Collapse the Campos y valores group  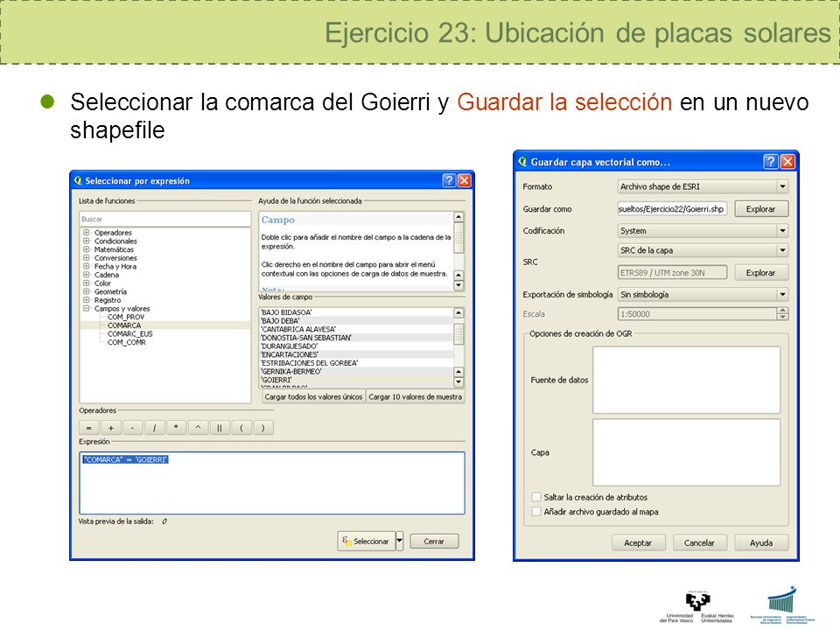[x=87, y=309]
